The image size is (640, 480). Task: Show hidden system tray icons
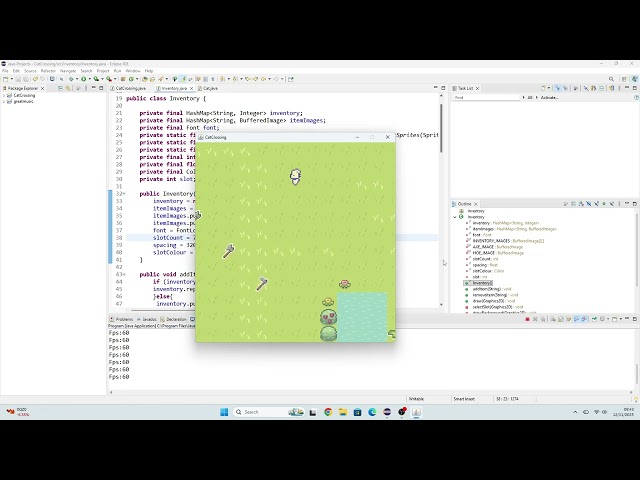[x=576, y=412]
